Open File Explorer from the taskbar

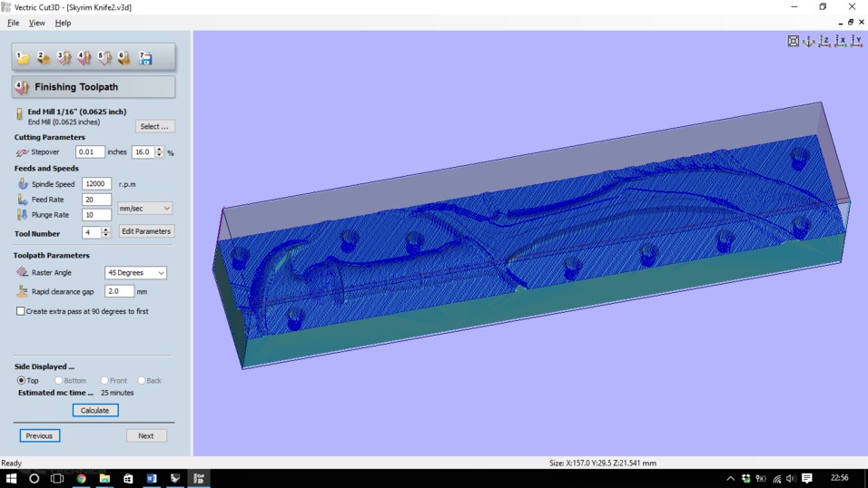[104, 479]
